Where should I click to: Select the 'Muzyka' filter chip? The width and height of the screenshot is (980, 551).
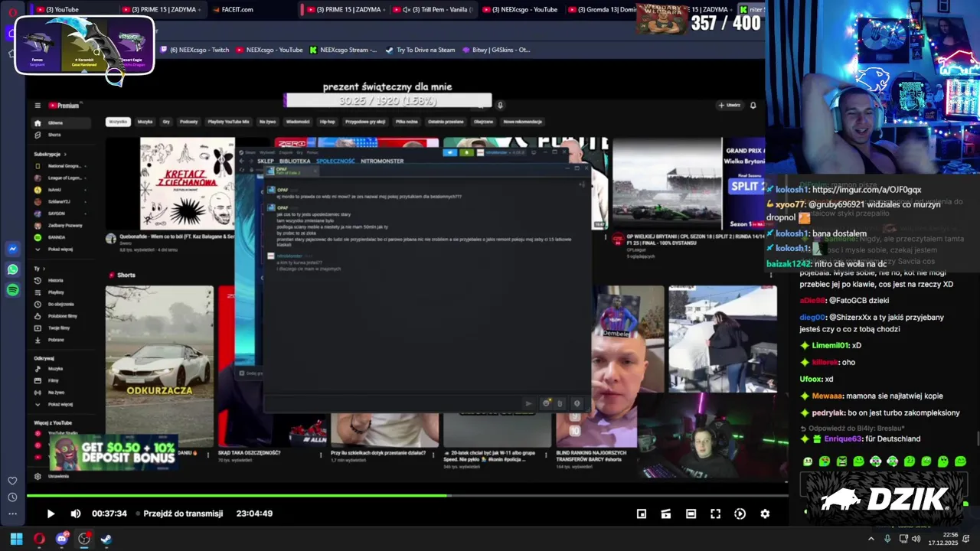[x=145, y=122]
